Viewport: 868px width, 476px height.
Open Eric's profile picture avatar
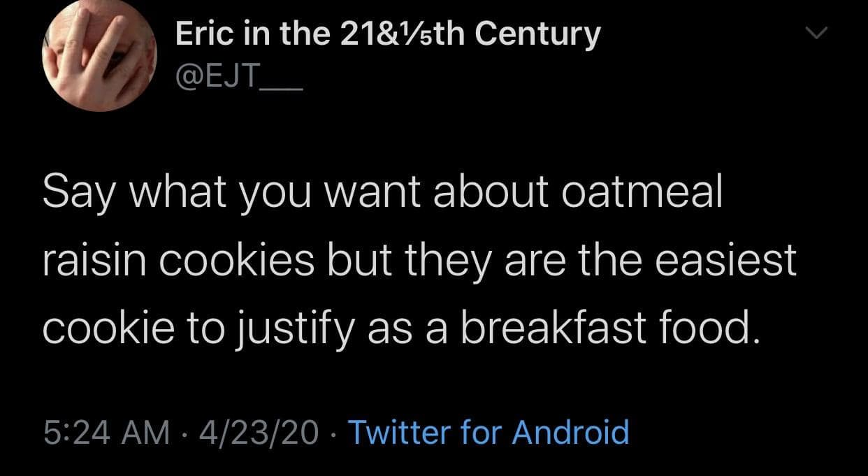[x=99, y=57]
